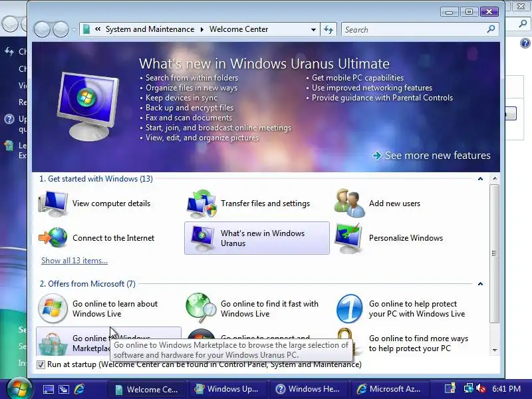Click the vertical scrollbar thumb

[494, 253]
